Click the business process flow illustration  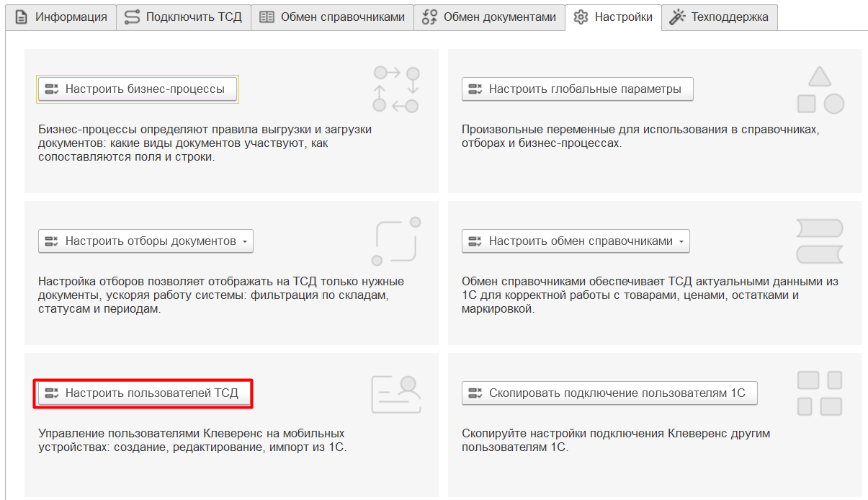tap(395, 89)
